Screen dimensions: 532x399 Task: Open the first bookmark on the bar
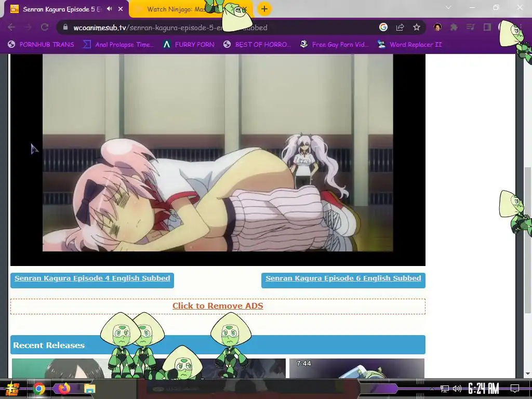point(41,45)
